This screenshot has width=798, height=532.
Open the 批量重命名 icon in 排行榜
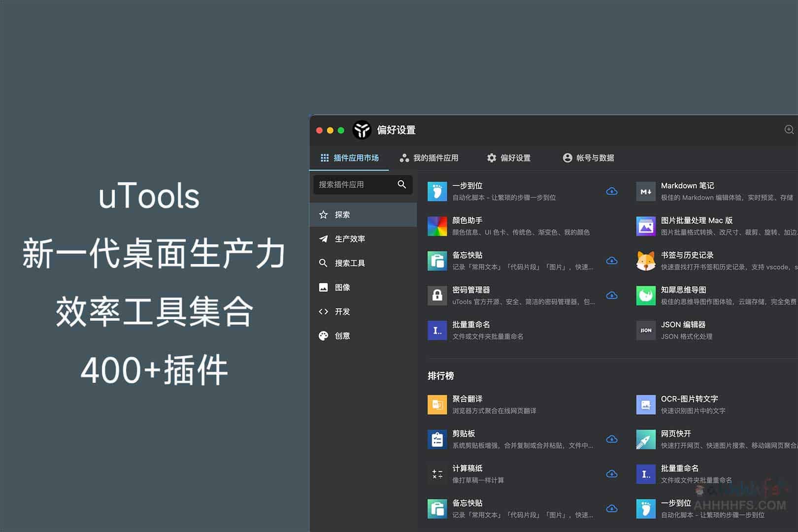(x=646, y=474)
